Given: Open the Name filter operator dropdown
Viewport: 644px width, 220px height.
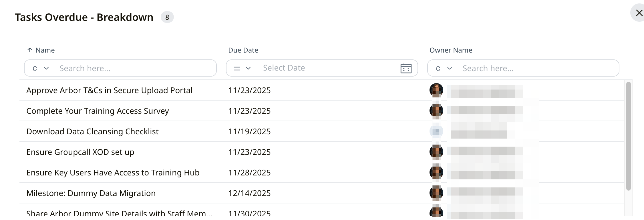Looking at the screenshot, I should (41, 68).
